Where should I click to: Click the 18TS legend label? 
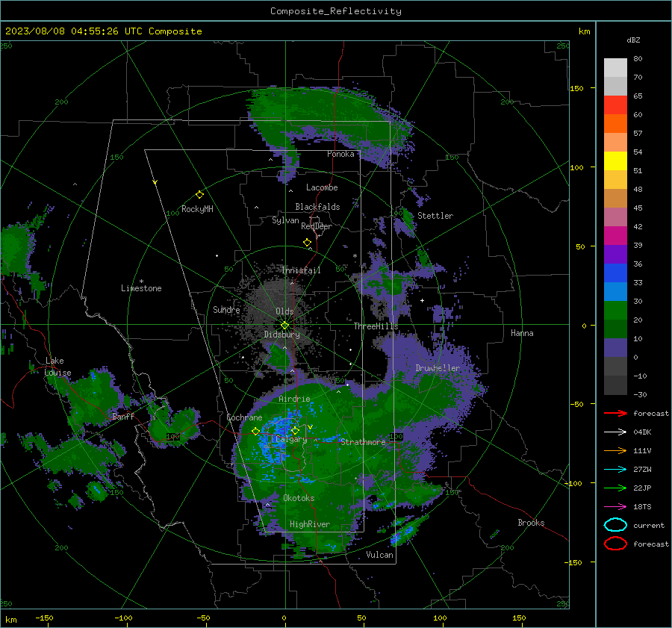pyautogui.click(x=642, y=507)
